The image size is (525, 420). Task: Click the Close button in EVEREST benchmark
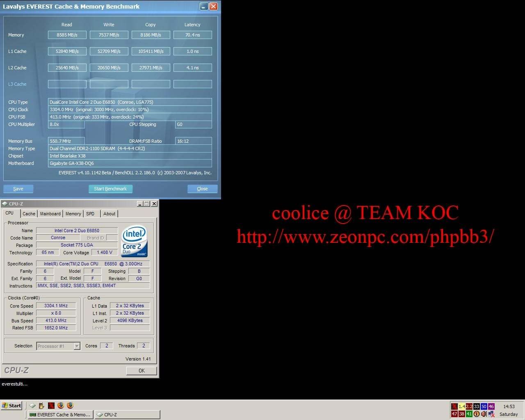click(202, 189)
